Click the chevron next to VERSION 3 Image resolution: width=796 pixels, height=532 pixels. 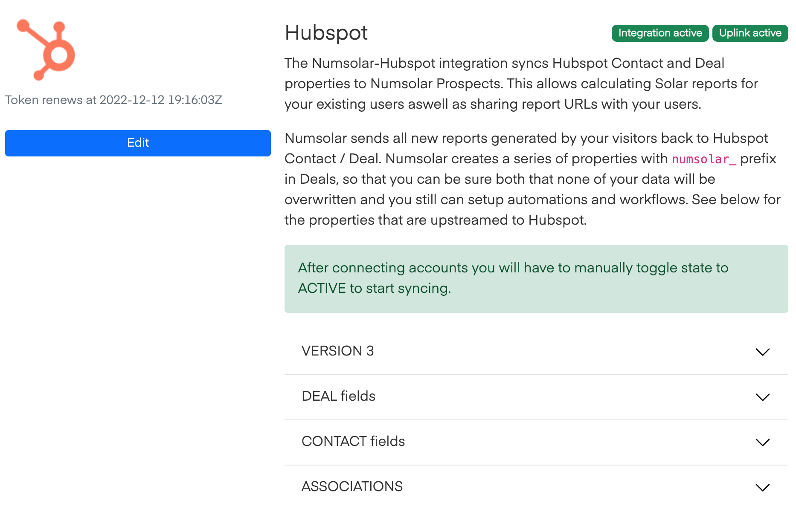point(763,352)
